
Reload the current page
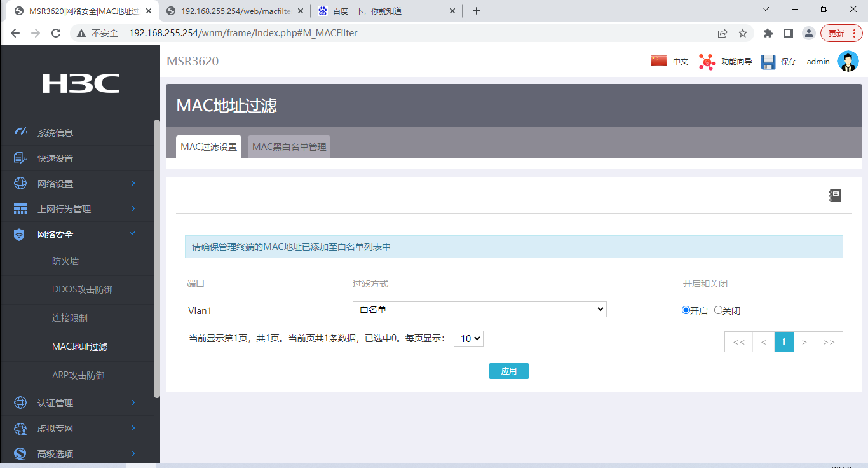tap(56, 33)
